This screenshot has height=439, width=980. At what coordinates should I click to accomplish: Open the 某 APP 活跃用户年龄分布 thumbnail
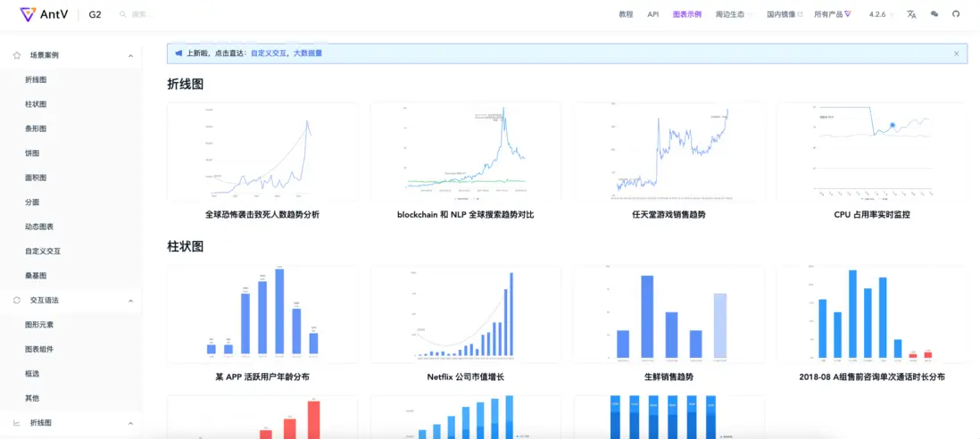[x=262, y=314]
